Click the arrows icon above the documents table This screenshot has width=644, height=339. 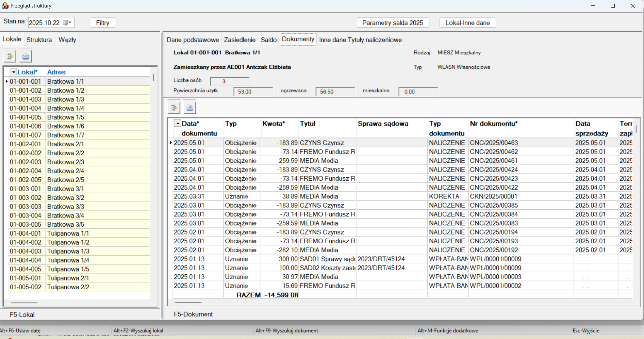click(x=174, y=108)
